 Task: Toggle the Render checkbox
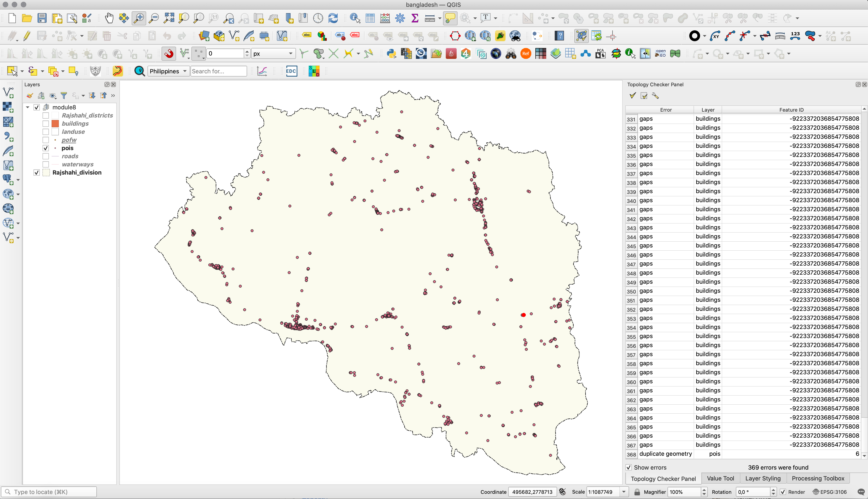783,492
